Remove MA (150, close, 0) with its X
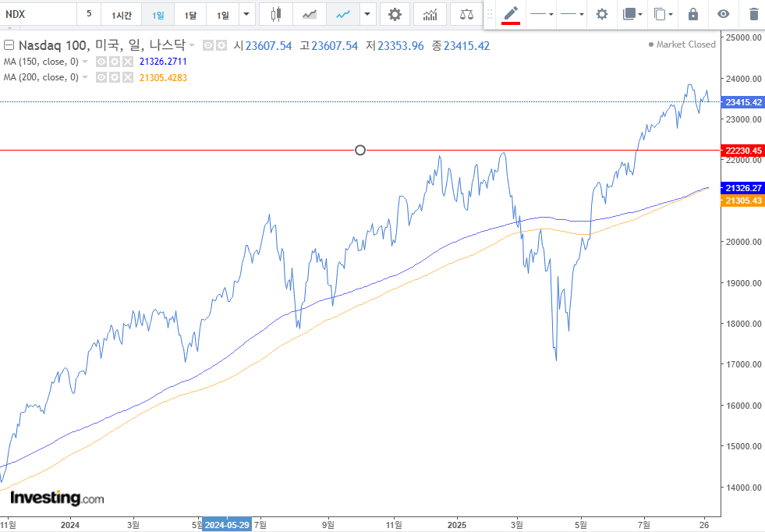This screenshot has height=532, width=765. [127, 62]
